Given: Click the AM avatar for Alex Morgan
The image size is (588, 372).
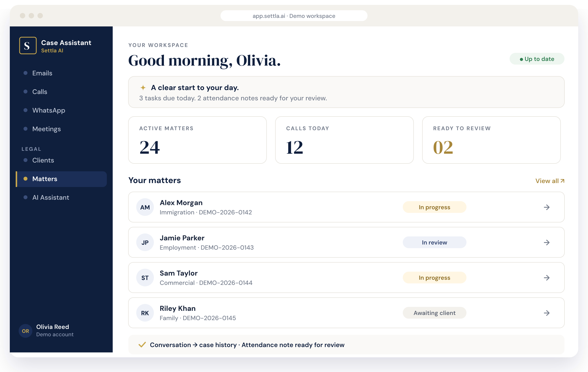Looking at the screenshot, I should click(145, 207).
